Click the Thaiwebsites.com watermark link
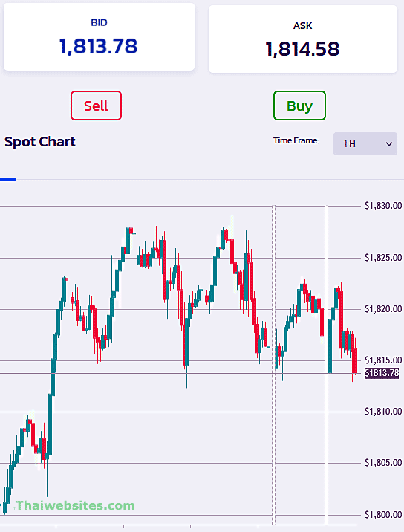This screenshot has width=404, height=532. click(x=75, y=505)
